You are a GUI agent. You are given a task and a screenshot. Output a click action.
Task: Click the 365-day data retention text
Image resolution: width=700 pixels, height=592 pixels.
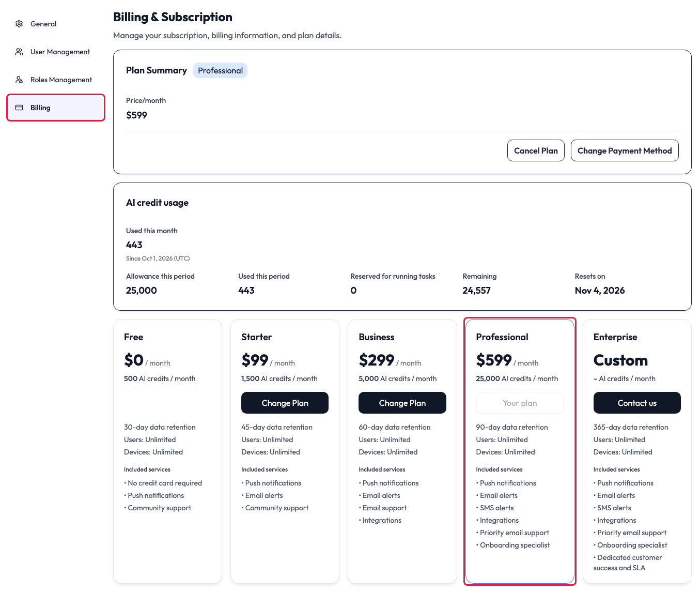click(x=631, y=427)
